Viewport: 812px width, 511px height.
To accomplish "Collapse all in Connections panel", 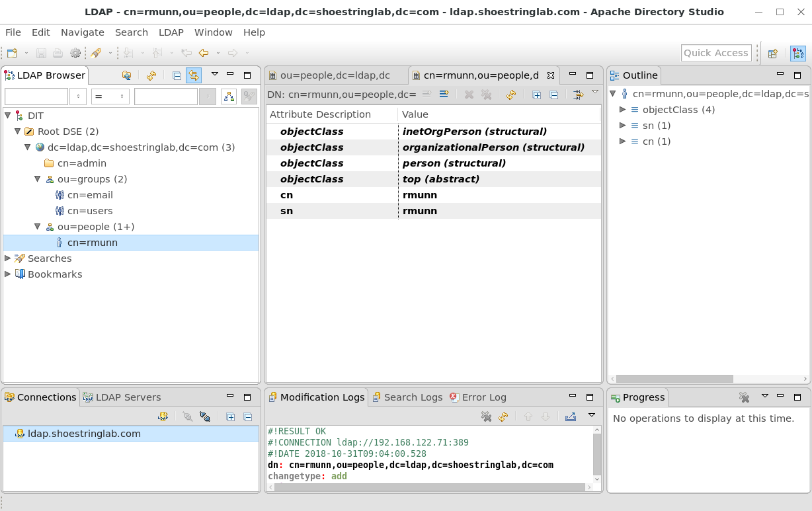I will [x=248, y=416].
